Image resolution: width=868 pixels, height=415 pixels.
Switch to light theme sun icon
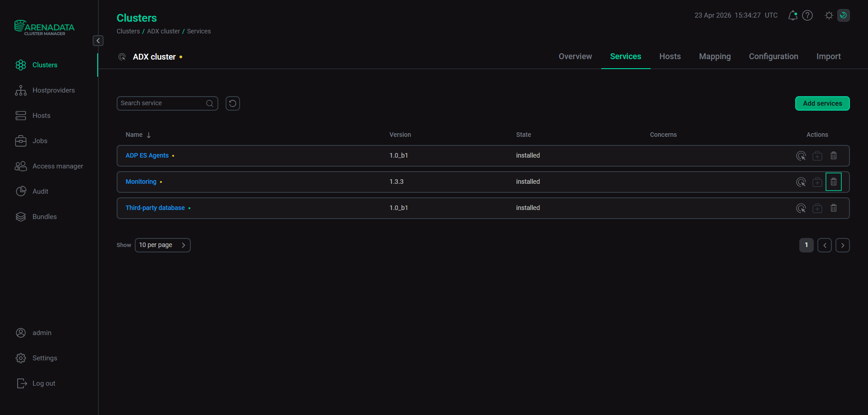coord(829,15)
